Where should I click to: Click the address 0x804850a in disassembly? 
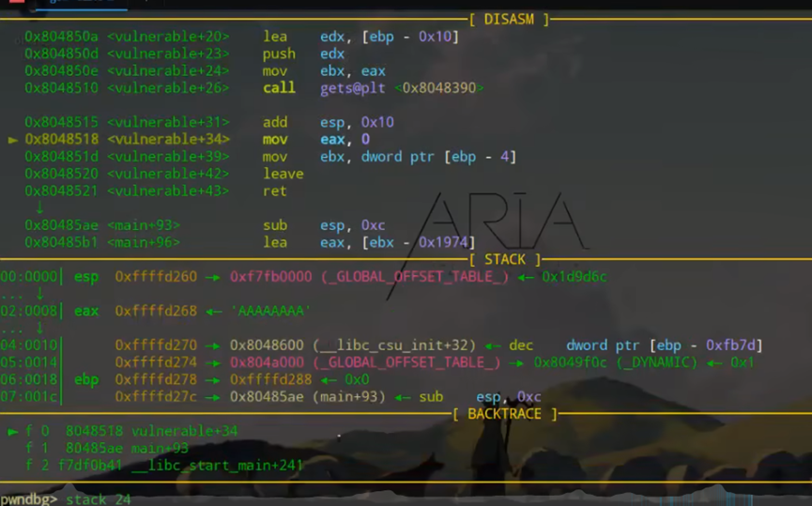pos(62,37)
